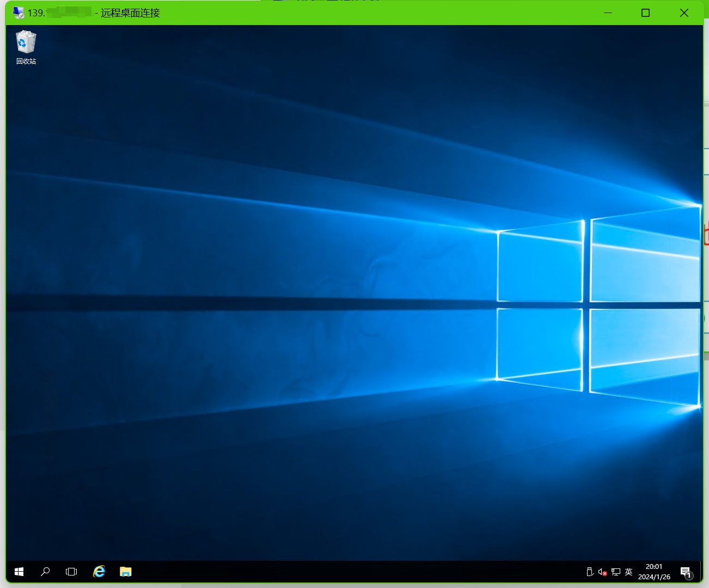Open Task View on the taskbar
Screen dimensions: 709x588
pyautogui.click(x=71, y=572)
